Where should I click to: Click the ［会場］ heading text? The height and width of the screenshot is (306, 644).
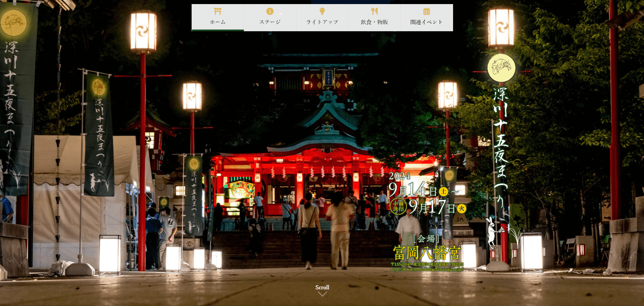click(426, 239)
